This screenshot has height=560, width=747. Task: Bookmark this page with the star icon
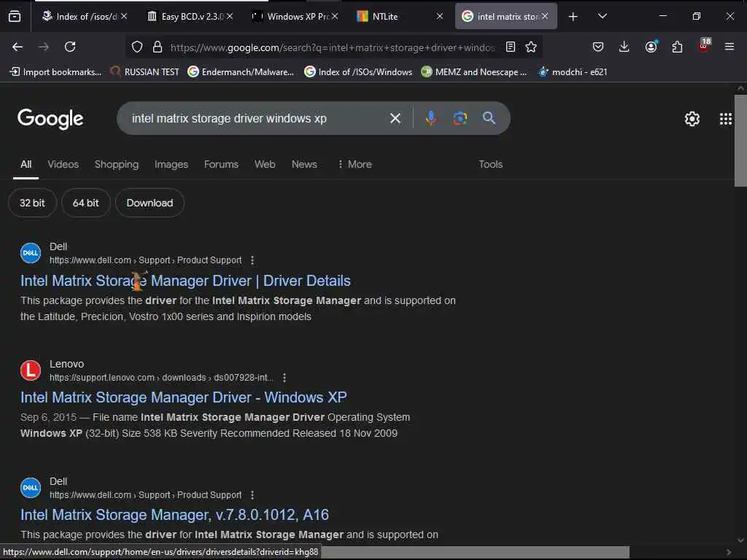531,47
